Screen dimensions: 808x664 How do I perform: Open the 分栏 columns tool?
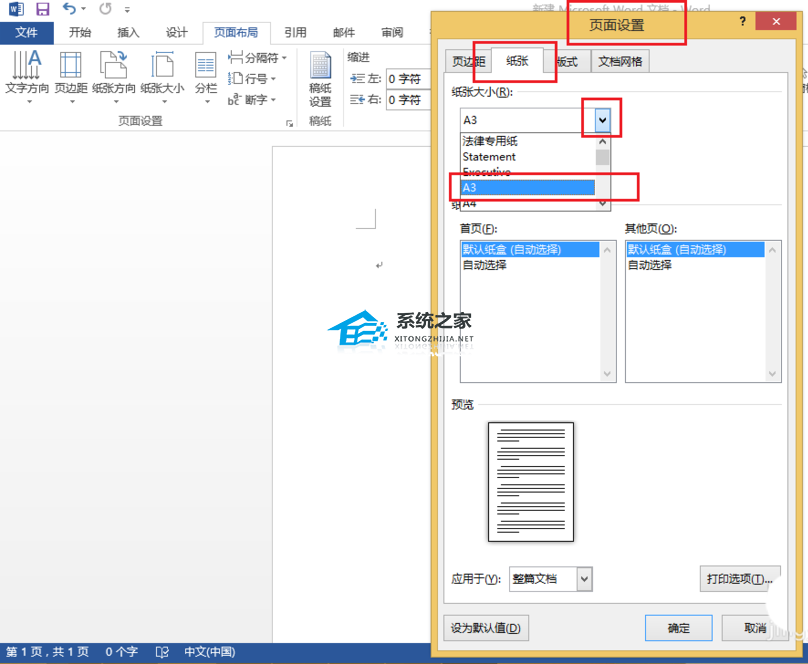[x=206, y=77]
